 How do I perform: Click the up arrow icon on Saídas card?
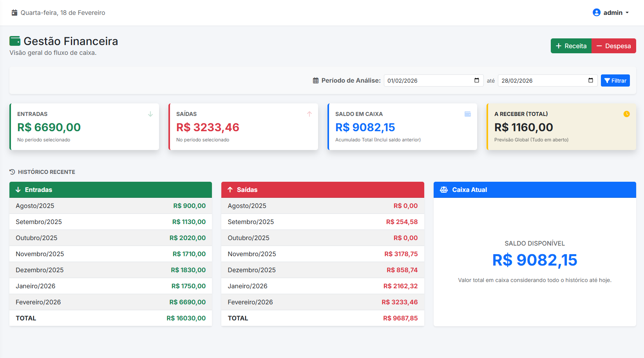[309, 114]
